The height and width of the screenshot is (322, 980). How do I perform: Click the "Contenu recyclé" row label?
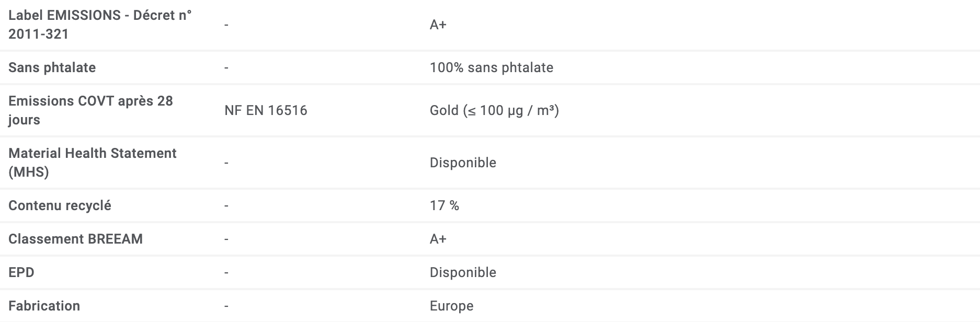click(60, 205)
